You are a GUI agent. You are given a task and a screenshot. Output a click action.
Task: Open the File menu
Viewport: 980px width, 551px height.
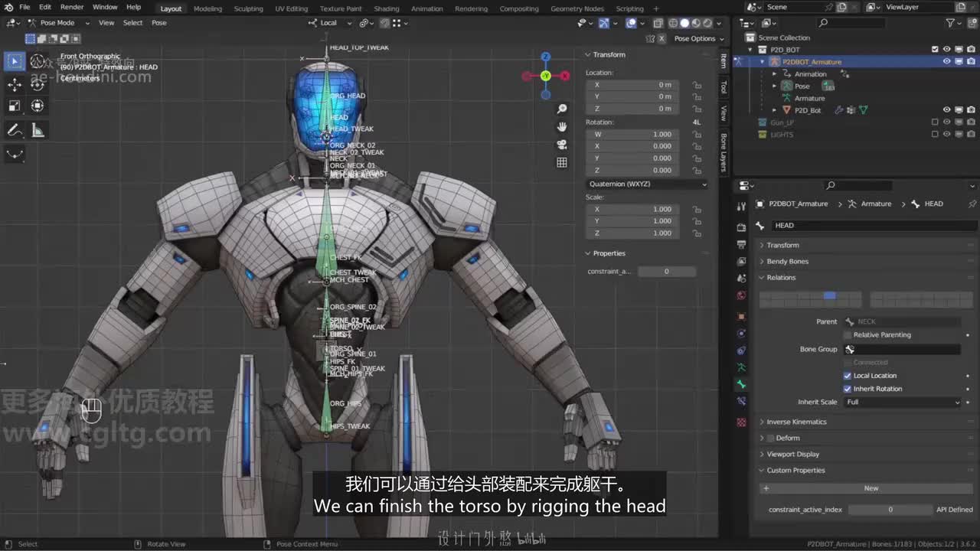point(24,8)
